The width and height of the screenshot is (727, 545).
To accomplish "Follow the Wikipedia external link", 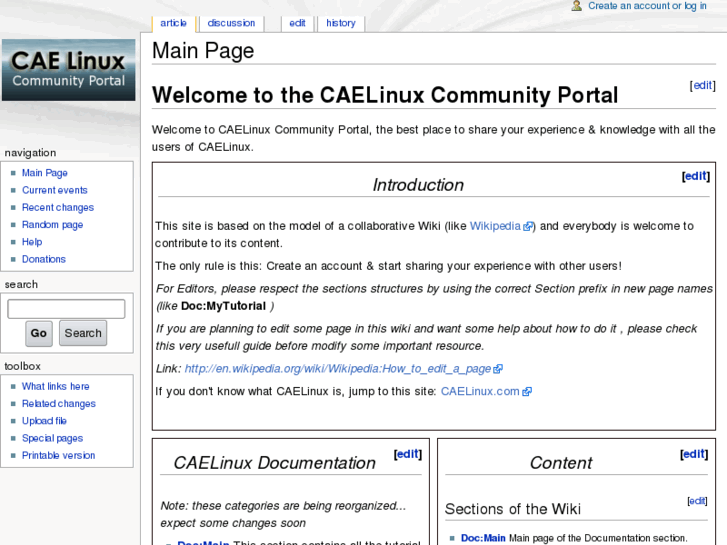I will pyautogui.click(x=501, y=226).
